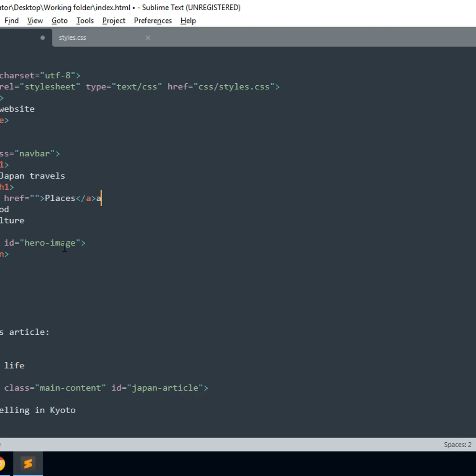This screenshot has height=476, width=476.
Task: Click the "life" text line
Action: coord(14,365)
